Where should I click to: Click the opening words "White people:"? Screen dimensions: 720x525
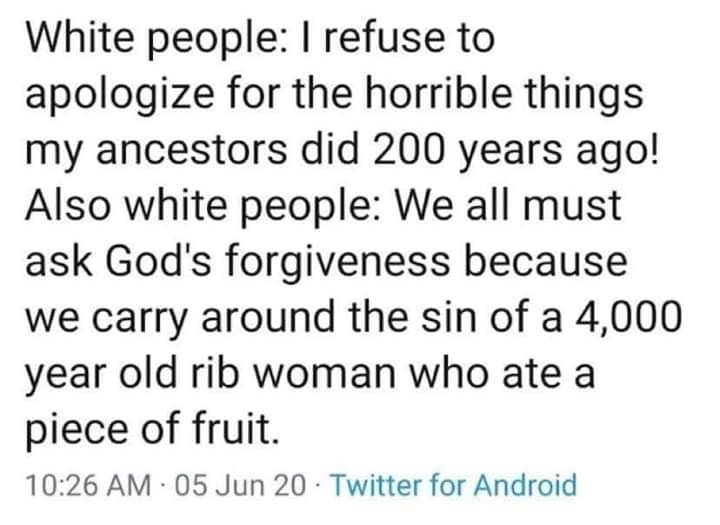148,40
